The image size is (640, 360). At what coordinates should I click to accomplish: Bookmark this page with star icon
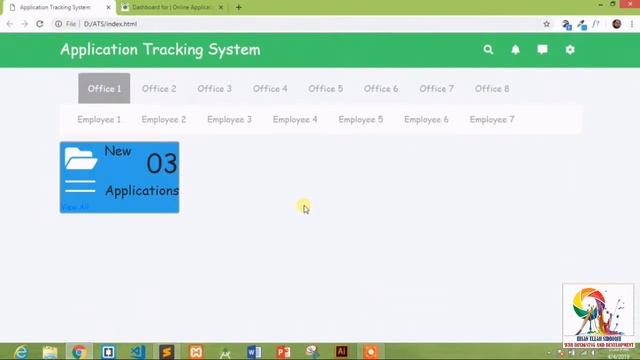tap(547, 24)
